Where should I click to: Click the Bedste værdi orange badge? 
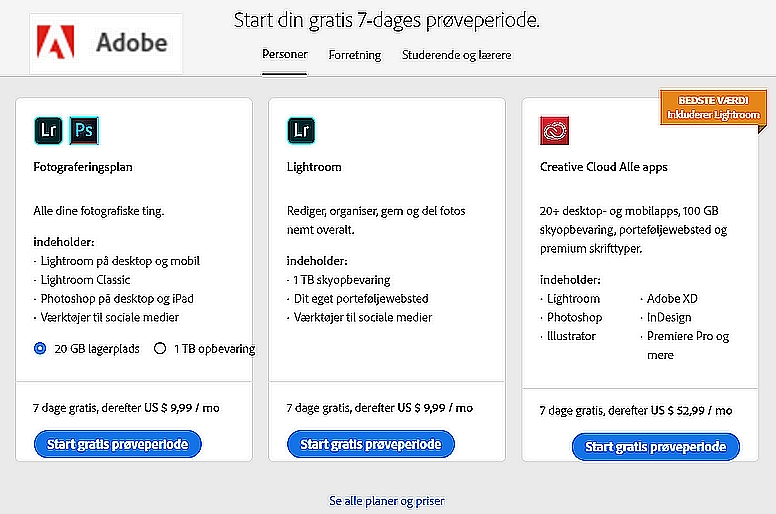click(x=713, y=107)
